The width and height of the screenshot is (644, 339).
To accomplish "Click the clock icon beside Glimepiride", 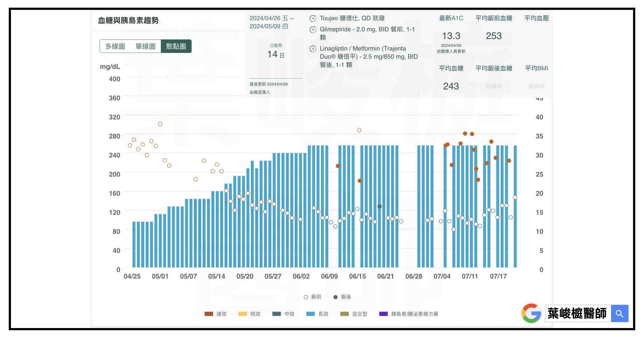I will (313, 30).
